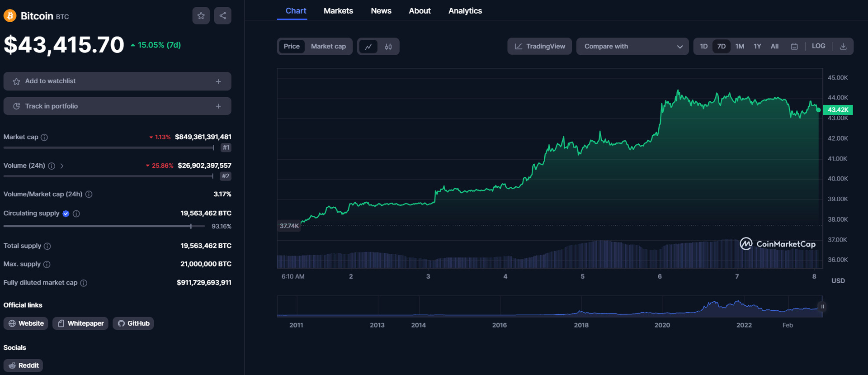Set chart range to 1M
This screenshot has width=868, height=375.
tap(740, 46)
